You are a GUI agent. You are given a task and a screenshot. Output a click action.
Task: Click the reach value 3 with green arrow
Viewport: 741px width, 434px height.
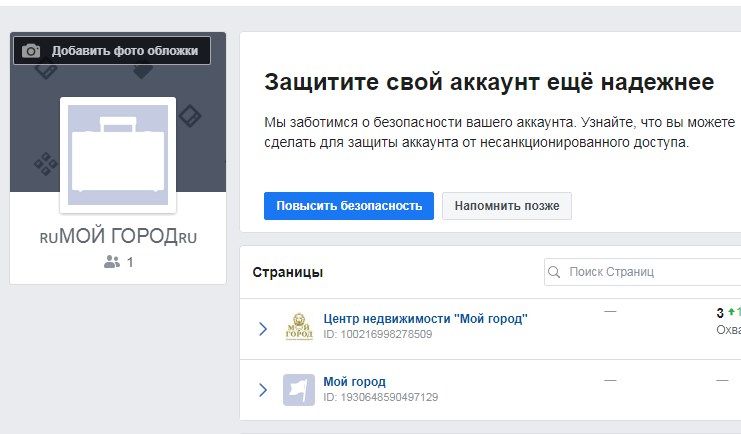[x=728, y=312]
